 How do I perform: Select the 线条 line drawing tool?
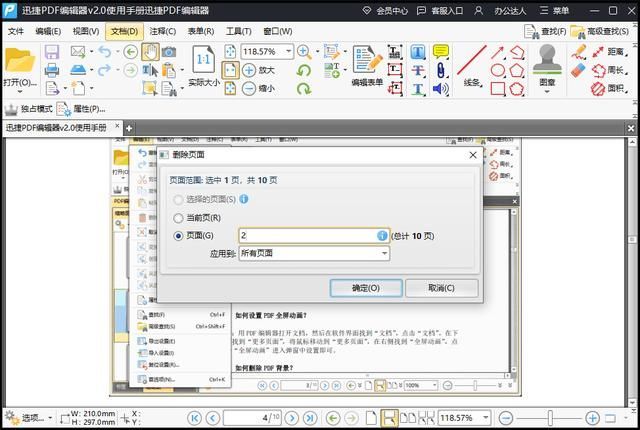coord(472,65)
